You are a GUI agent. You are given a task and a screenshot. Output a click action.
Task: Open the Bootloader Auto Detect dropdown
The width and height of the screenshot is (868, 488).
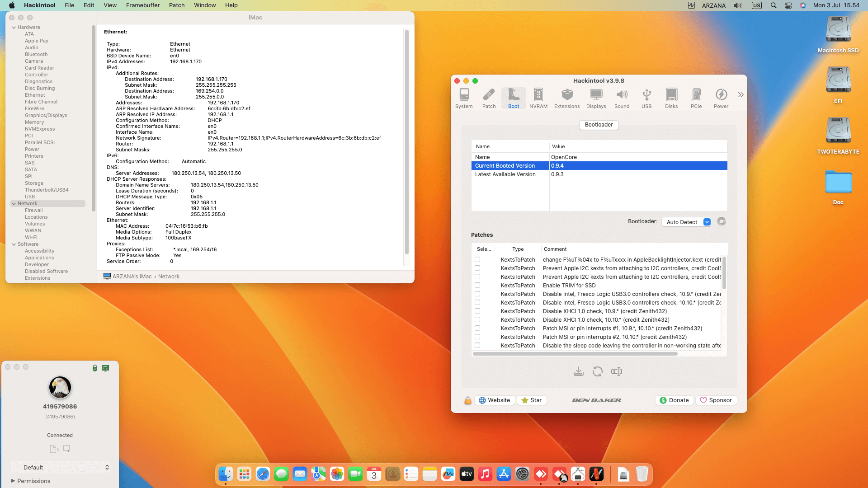tap(686, 222)
